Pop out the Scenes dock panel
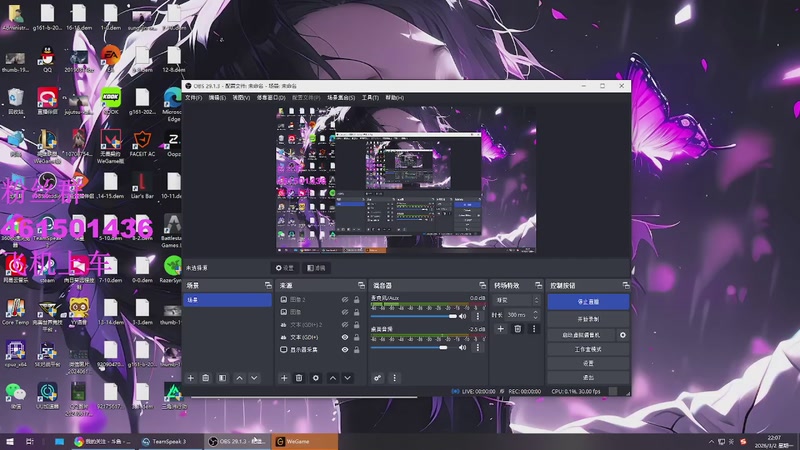 (x=268, y=285)
